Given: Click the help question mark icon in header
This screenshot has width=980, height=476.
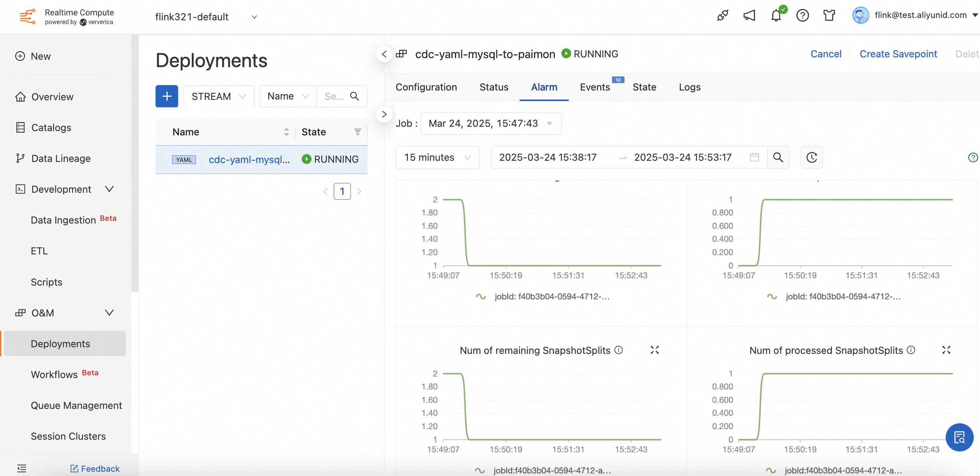Looking at the screenshot, I should (802, 16).
